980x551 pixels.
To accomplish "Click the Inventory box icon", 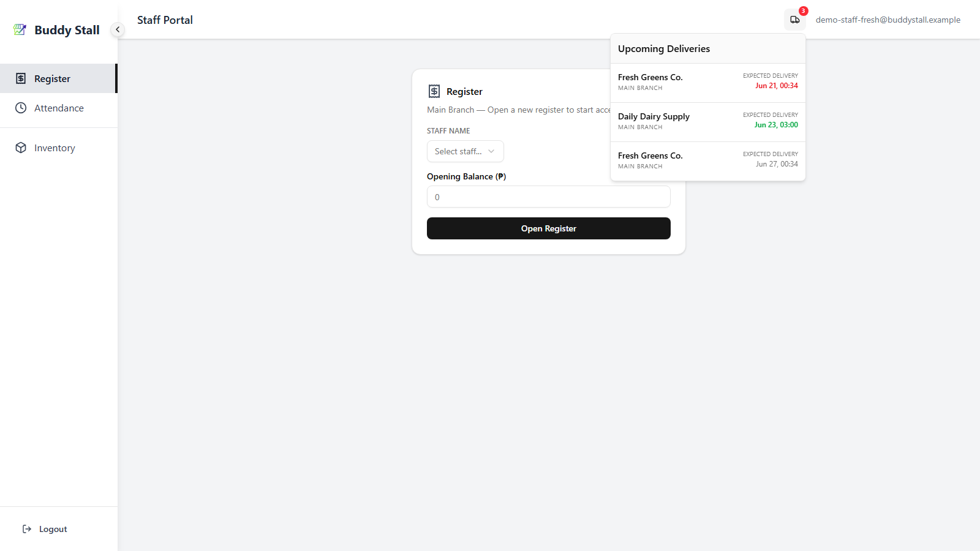I will pos(21,148).
